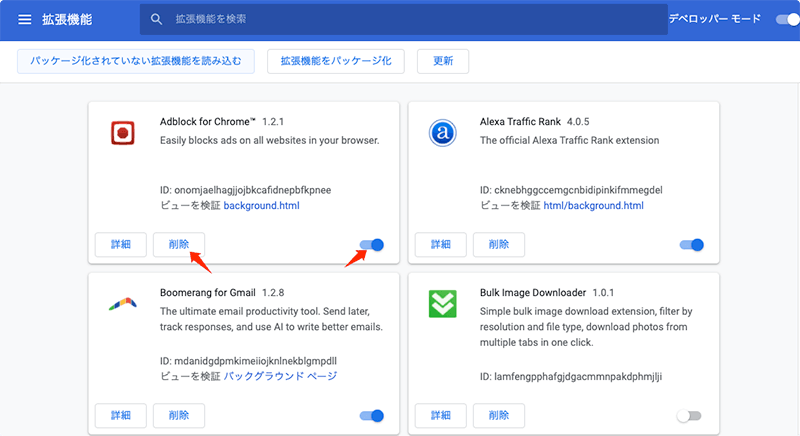Image resolution: width=800 pixels, height=436 pixels.
Task: Click ID mdanidgdpmkimeiiojknlnekblgmpdll text
Action: click(x=248, y=361)
